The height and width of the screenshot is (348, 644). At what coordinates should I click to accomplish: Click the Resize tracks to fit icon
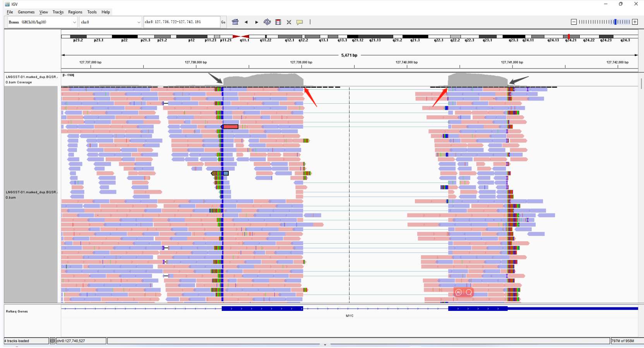289,22
